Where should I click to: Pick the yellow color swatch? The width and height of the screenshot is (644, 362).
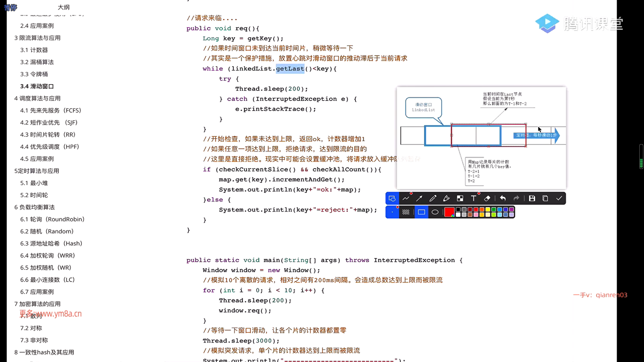click(x=488, y=209)
